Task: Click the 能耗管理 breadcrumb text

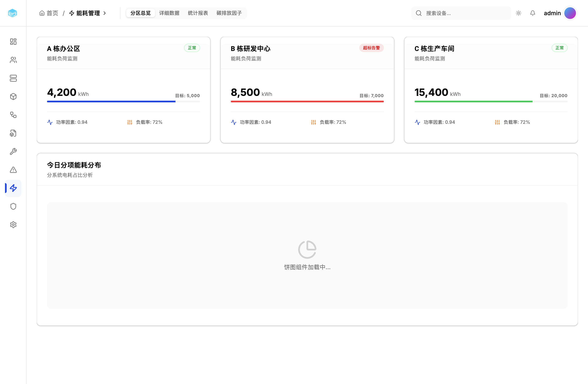Action: [x=88, y=13]
